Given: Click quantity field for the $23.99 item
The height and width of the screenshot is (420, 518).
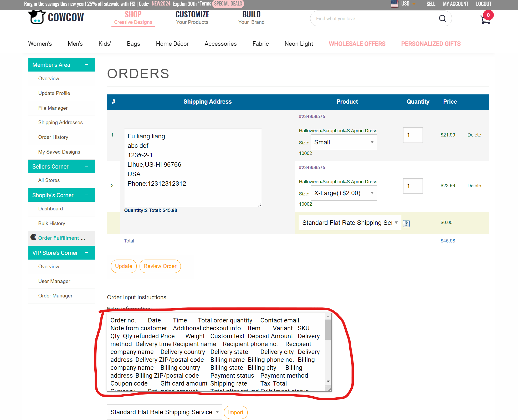Looking at the screenshot, I should tap(413, 186).
